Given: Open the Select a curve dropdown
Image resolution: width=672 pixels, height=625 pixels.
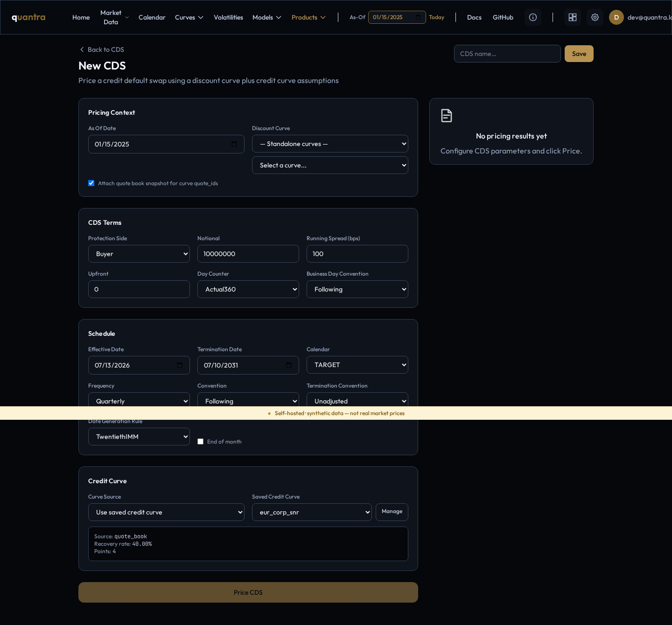Looking at the screenshot, I should coord(330,165).
